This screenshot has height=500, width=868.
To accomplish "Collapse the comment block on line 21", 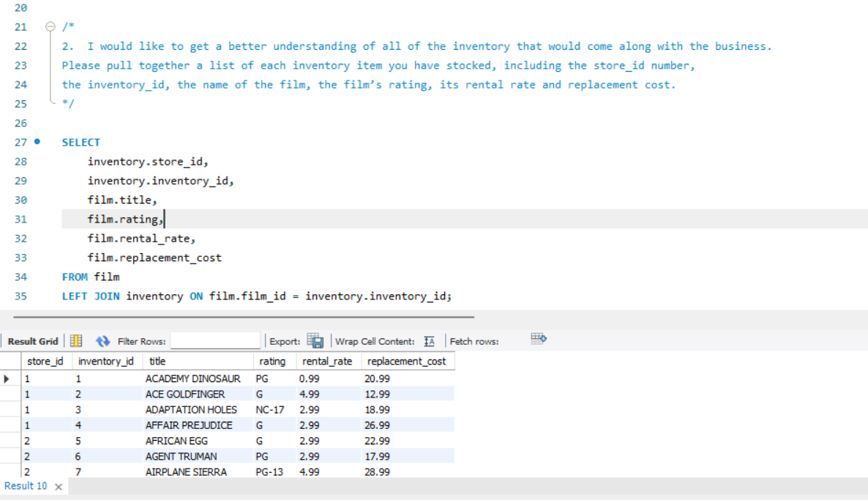I will tap(50, 26).
